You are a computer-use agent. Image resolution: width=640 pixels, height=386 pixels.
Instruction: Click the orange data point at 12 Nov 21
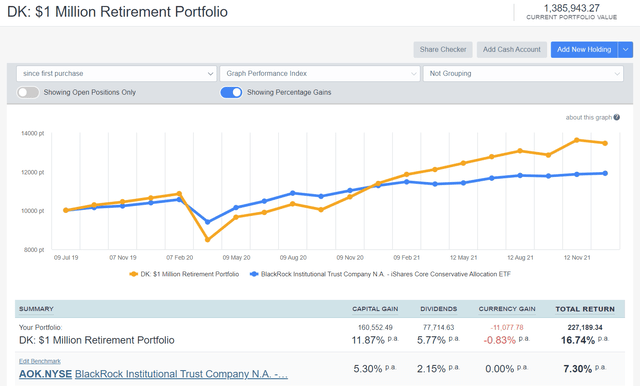577,140
